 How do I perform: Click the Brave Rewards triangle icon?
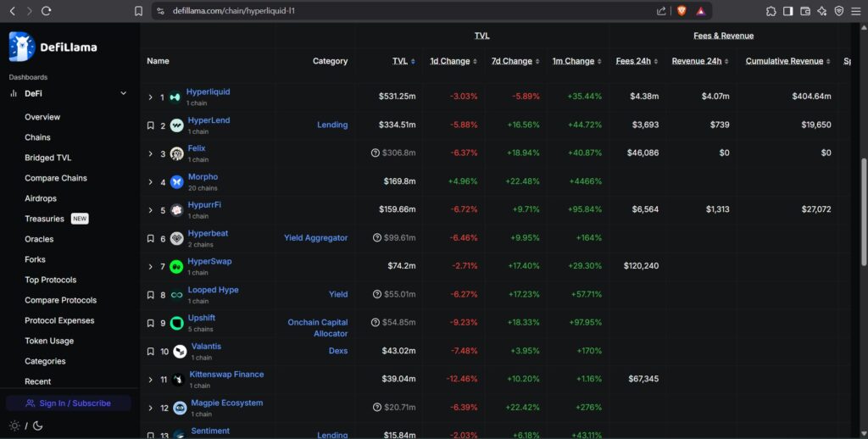[x=701, y=10]
